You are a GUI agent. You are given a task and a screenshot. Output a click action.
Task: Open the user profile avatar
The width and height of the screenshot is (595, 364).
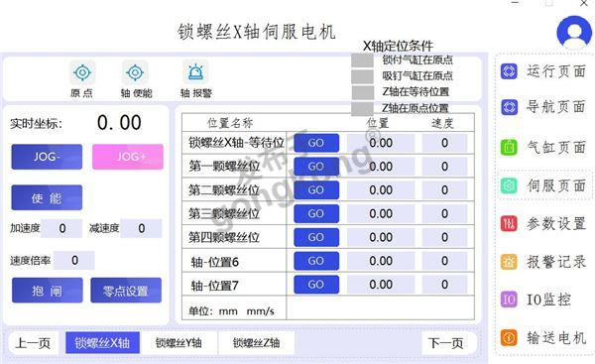[x=574, y=33]
